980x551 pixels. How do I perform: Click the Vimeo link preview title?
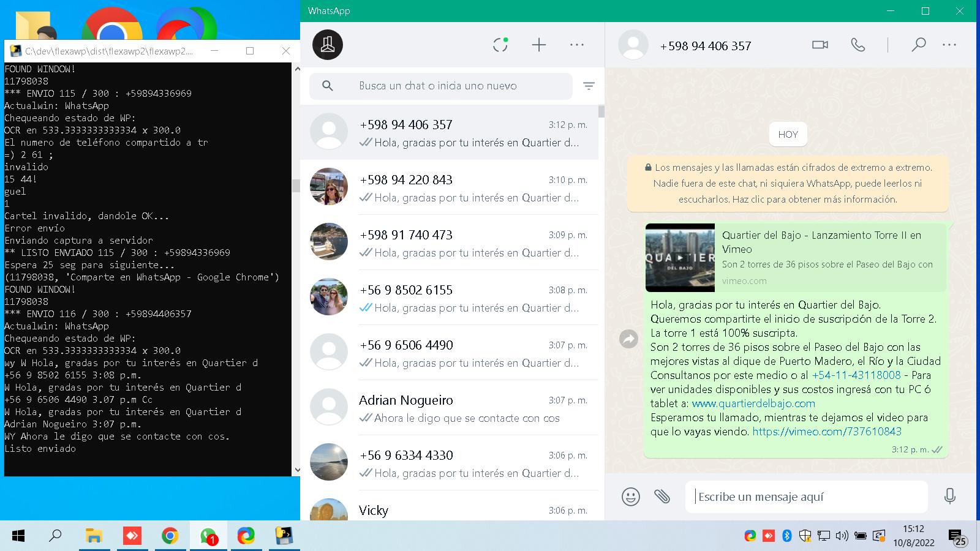[x=821, y=242]
